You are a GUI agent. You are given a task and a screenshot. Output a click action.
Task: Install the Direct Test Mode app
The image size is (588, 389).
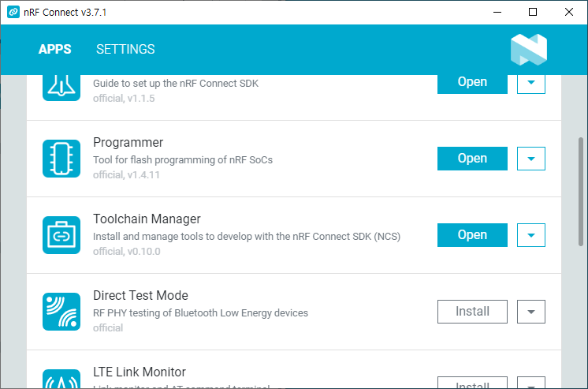pos(472,312)
